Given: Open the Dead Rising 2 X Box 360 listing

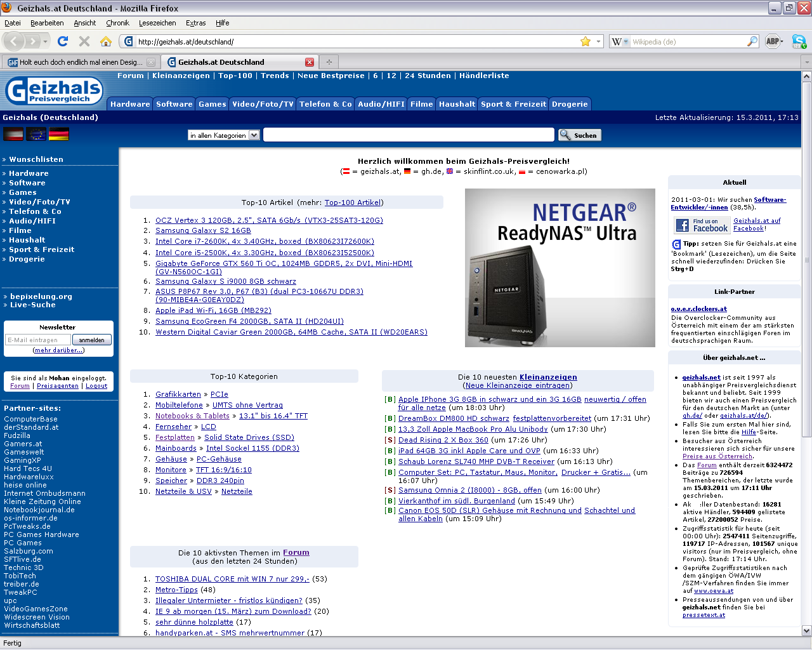Looking at the screenshot, I should tap(443, 440).
